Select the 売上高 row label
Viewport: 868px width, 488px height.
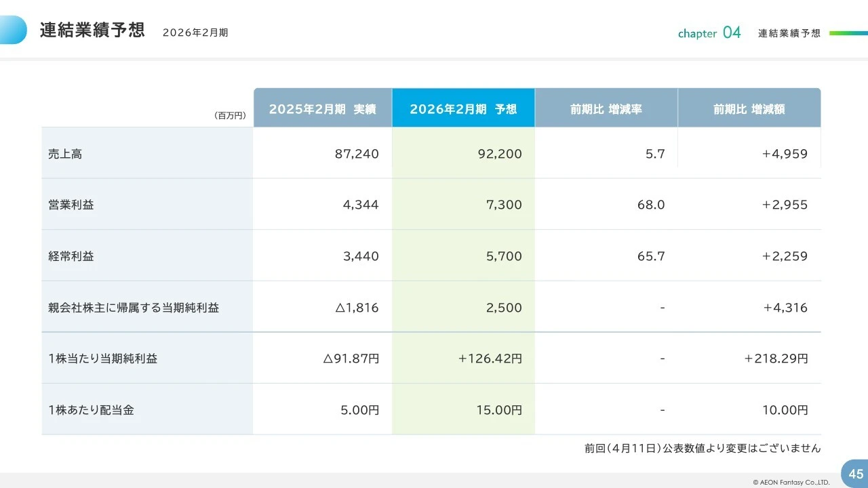(x=65, y=153)
